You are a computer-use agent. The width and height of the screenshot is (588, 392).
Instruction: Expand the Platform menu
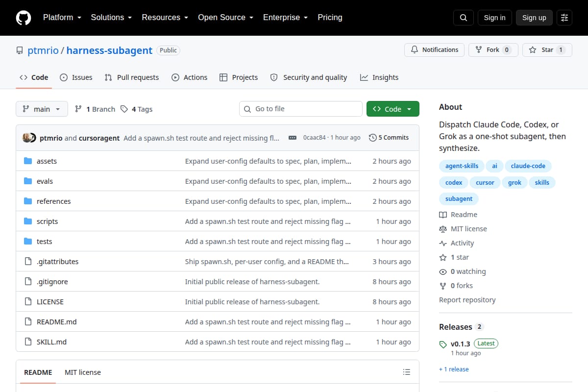[62, 18]
